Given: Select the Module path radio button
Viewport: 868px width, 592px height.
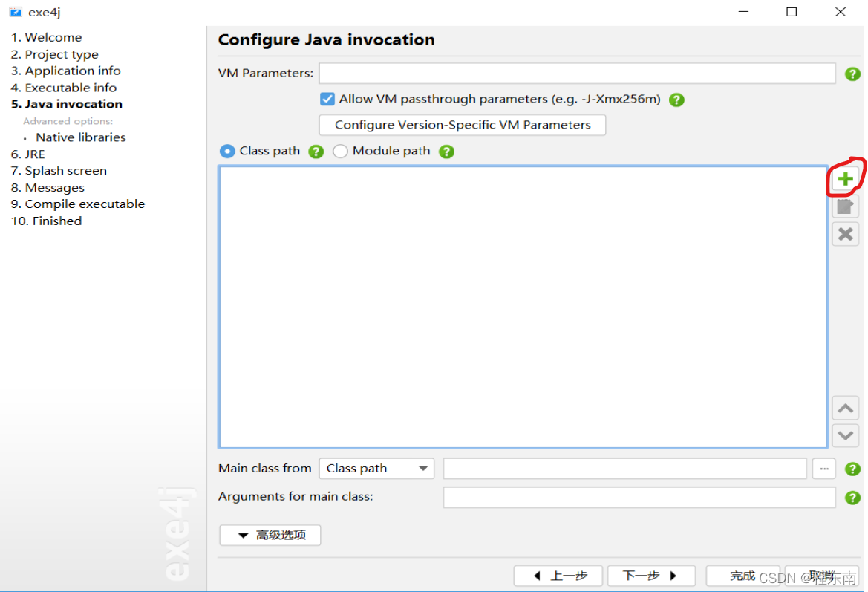Looking at the screenshot, I should (x=340, y=151).
